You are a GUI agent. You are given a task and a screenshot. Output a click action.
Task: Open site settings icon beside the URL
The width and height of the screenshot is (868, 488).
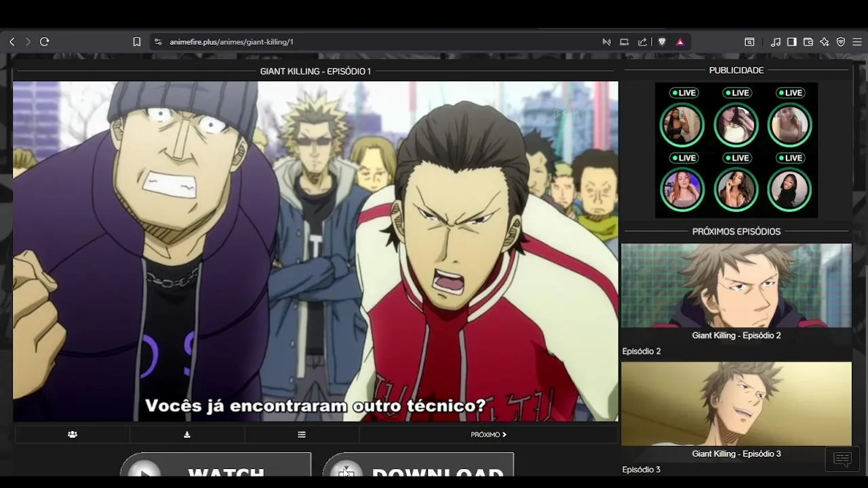click(x=158, y=42)
